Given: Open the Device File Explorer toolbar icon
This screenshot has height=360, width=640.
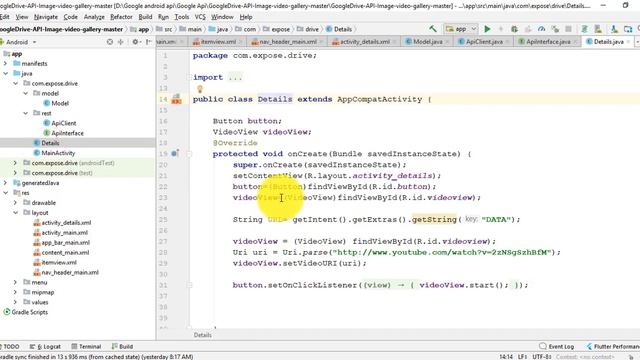Looking at the screenshot, I should tap(628, 29).
